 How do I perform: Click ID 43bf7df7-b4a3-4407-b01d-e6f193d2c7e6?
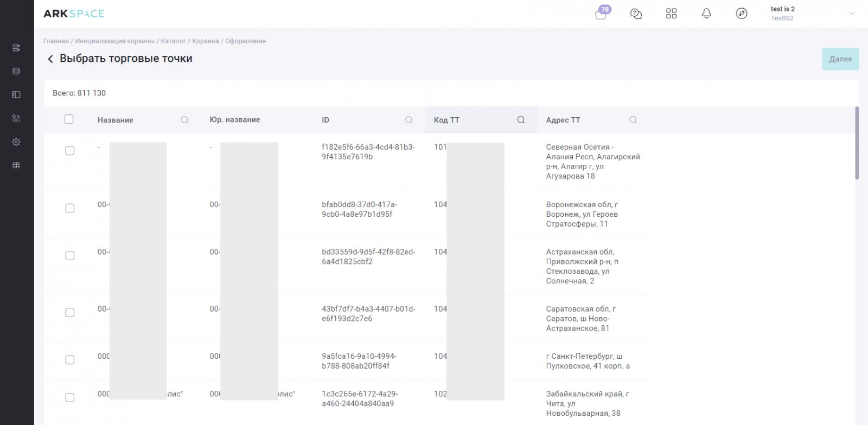pyautogui.click(x=368, y=314)
